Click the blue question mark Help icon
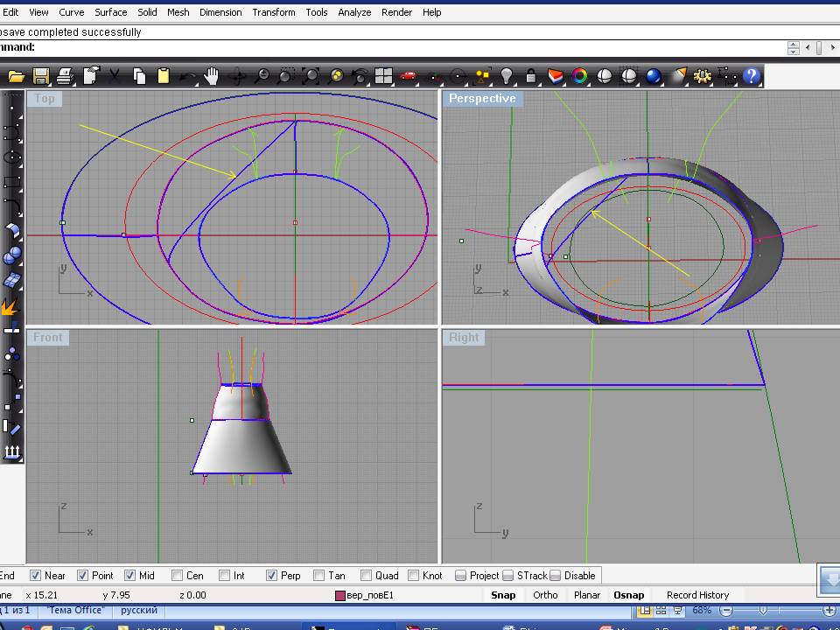840x630 pixels. (x=752, y=76)
